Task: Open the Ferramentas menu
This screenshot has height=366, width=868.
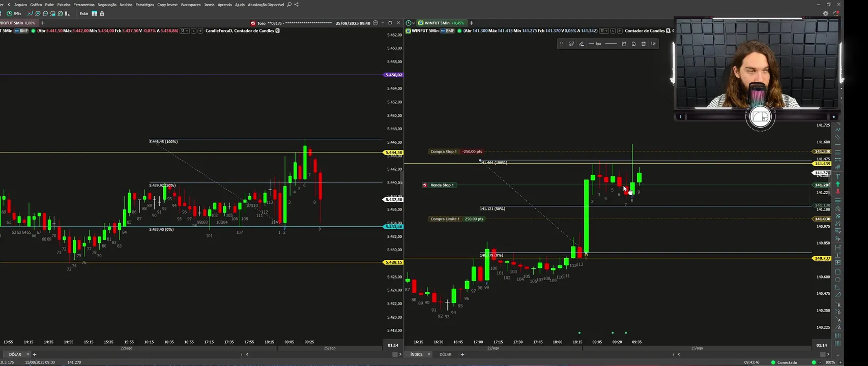Action: click(84, 5)
